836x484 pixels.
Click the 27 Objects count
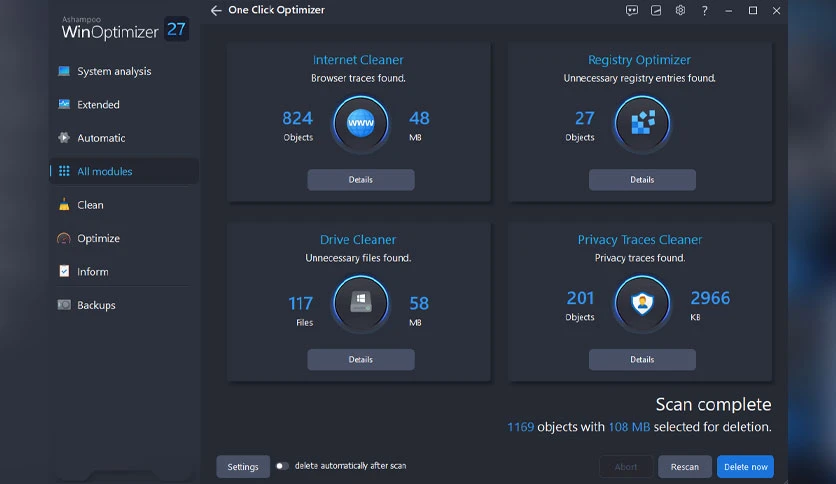tap(581, 126)
